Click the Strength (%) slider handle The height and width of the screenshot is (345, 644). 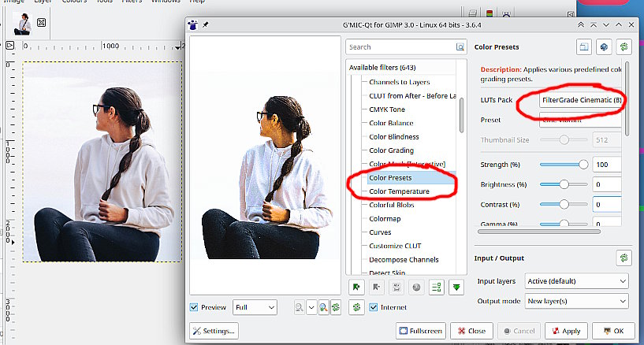(x=583, y=165)
